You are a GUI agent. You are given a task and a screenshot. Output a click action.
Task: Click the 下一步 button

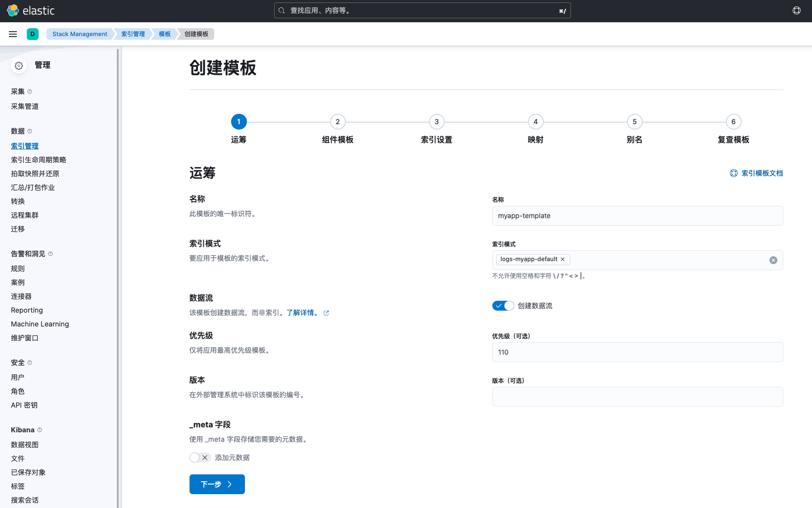217,484
